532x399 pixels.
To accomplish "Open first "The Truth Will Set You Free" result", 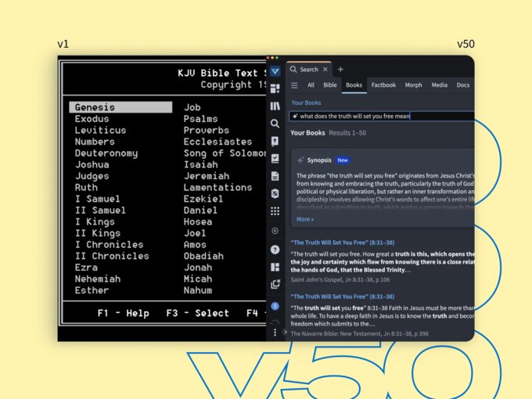I will tap(343, 243).
